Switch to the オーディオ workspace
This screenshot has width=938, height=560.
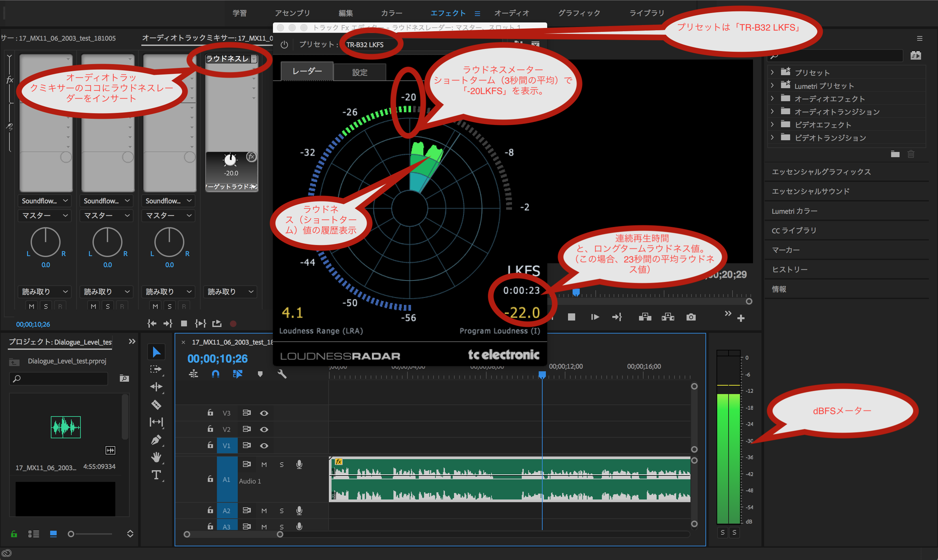(512, 13)
